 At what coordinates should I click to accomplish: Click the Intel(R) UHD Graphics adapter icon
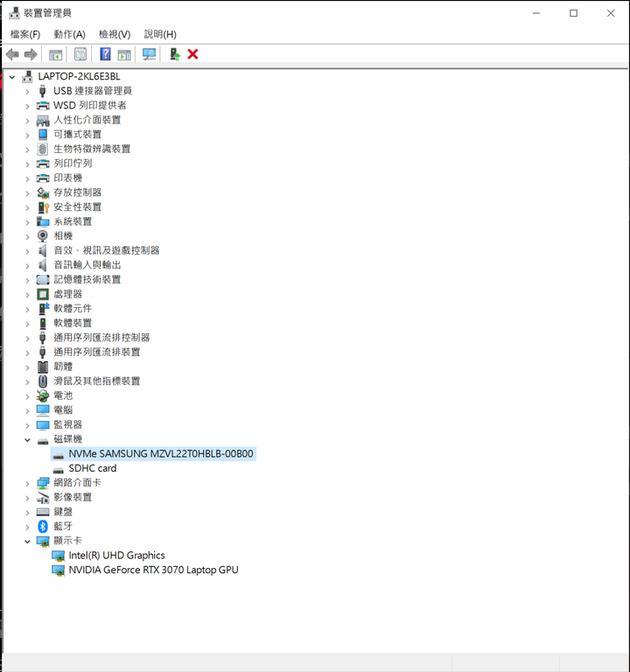[59, 556]
